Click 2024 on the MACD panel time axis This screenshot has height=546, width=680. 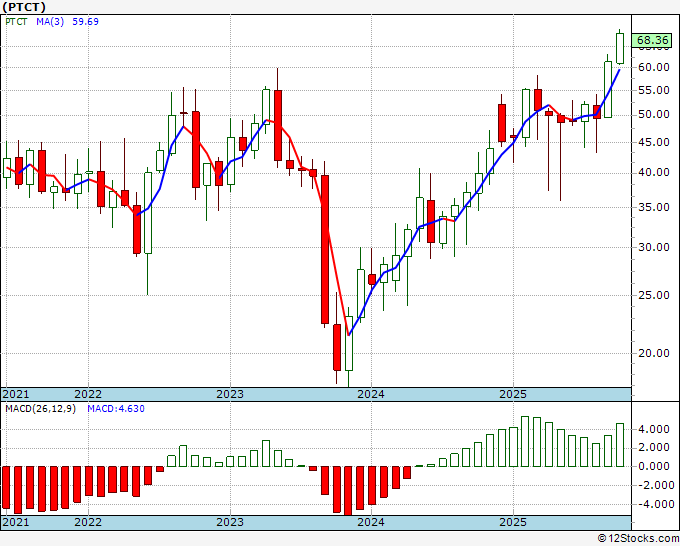pyautogui.click(x=371, y=522)
